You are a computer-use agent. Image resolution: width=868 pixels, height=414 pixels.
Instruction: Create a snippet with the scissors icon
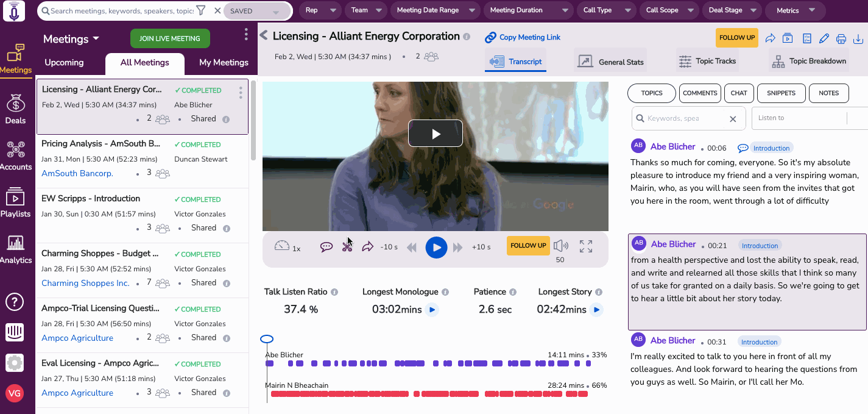pos(347,246)
